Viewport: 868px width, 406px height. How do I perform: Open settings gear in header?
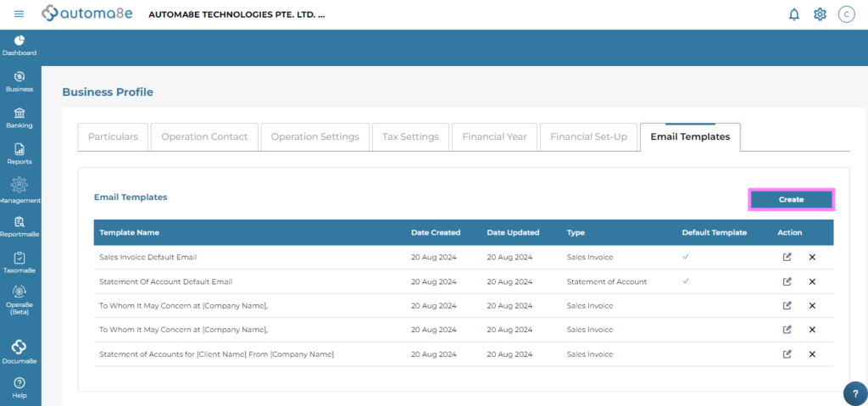point(820,14)
